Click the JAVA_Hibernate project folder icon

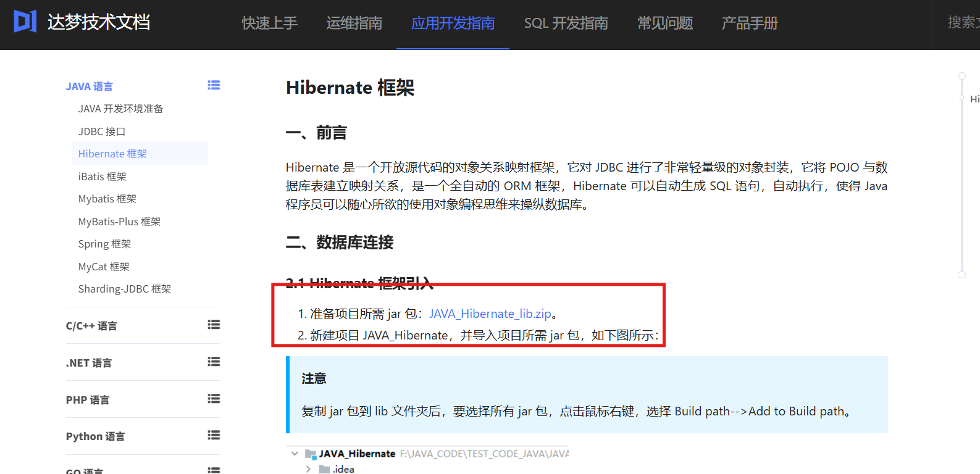pos(311,454)
